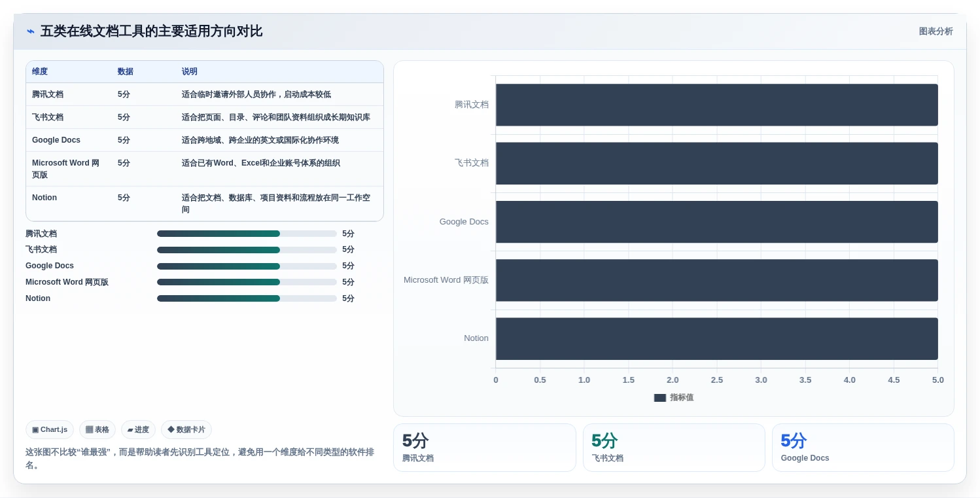Viewport: 980px width, 498px height.
Task: Click the Notion progress bar
Action: (x=247, y=298)
